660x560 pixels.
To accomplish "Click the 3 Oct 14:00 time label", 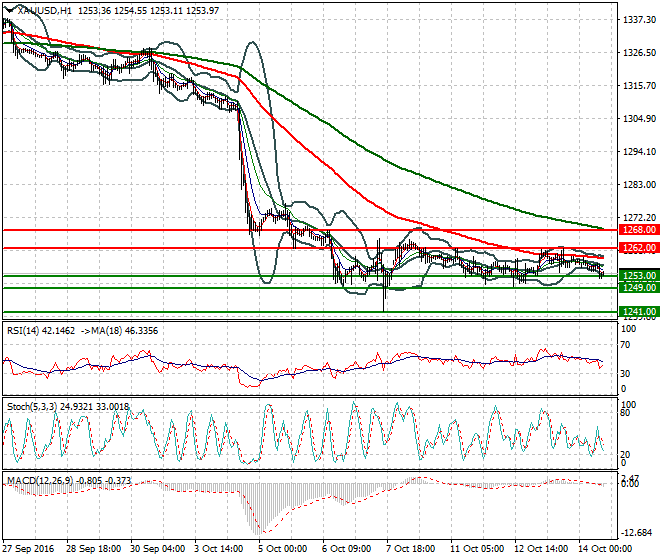I will point(219,549).
